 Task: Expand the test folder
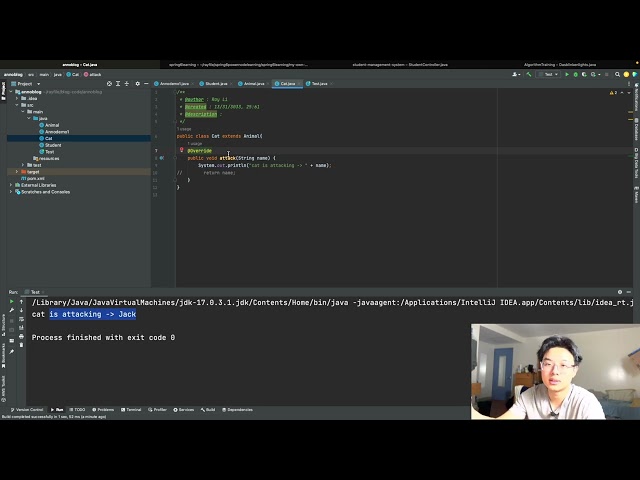pyautogui.click(x=23, y=165)
